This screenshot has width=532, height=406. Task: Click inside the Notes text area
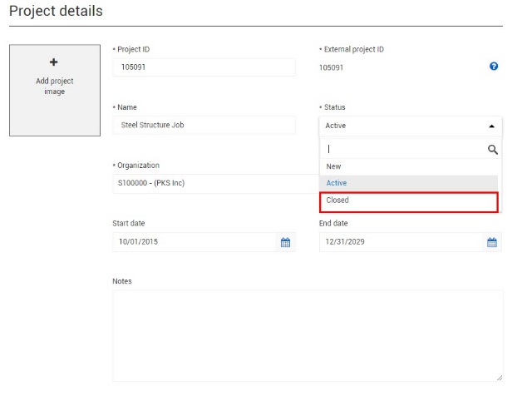coord(308,336)
